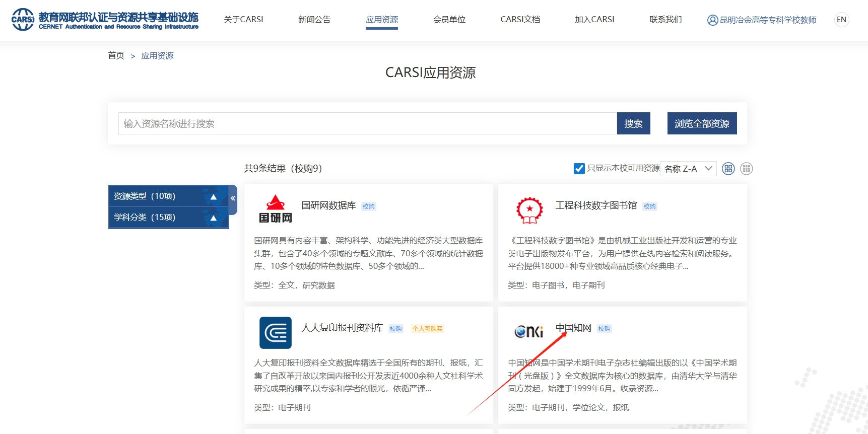
Task: Open the CARSI文档 menu
Action: click(x=520, y=20)
